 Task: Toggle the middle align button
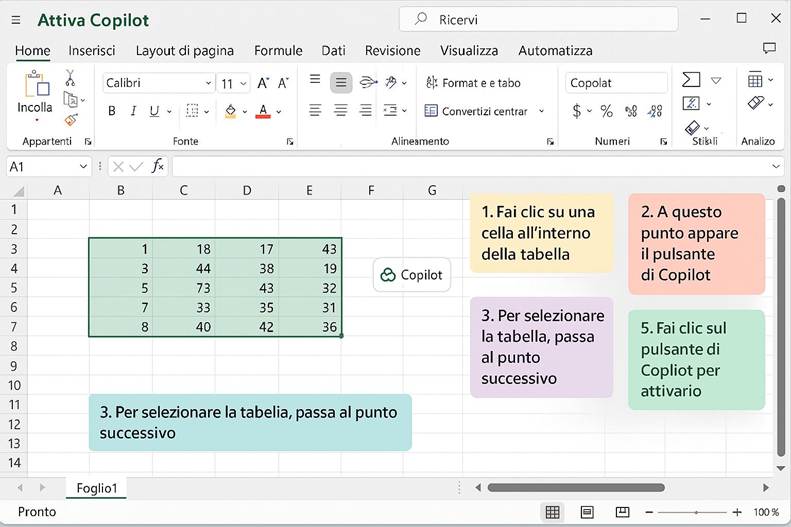[x=341, y=83]
